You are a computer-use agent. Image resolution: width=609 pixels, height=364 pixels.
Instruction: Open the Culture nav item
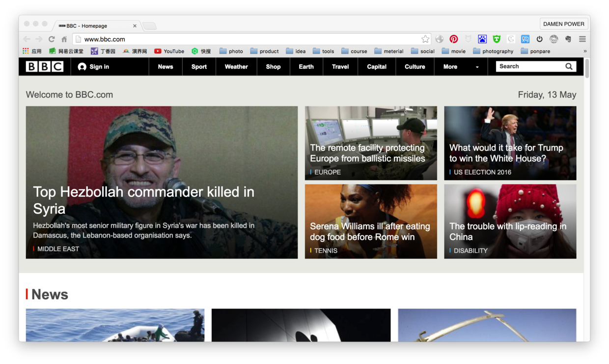[415, 67]
